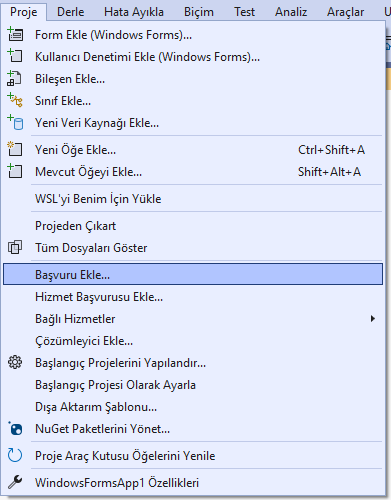This screenshot has height=500, width=391.
Task: Click the highlighted Başvuru Ekle... item
Action: click(x=193, y=274)
